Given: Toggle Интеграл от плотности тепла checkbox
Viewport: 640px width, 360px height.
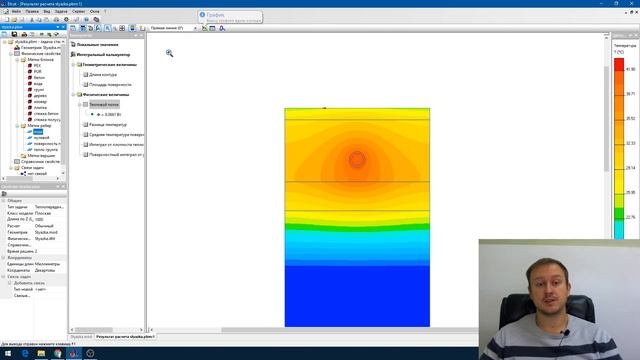Looking at the screenshot, I should [x=86, y=144].
